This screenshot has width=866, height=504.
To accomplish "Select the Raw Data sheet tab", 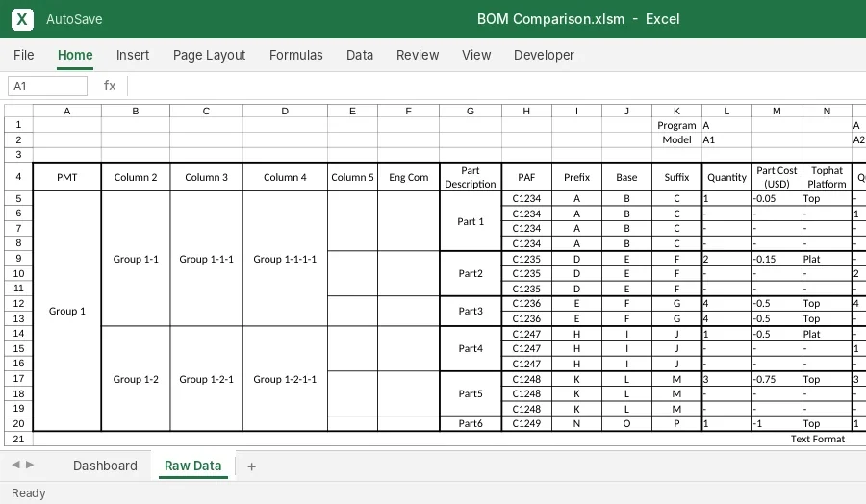I will (192, 466).
